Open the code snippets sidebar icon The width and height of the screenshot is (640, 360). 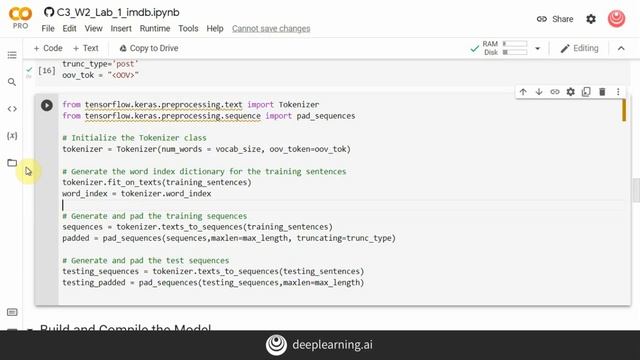click(x=12, y=109)
